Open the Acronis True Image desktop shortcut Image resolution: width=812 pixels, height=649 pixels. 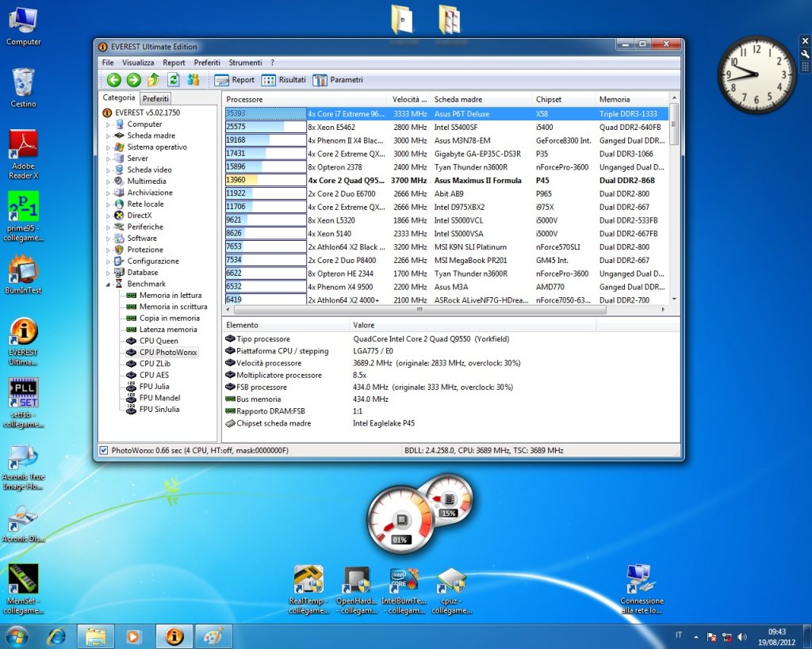click(x=23, y=468)
